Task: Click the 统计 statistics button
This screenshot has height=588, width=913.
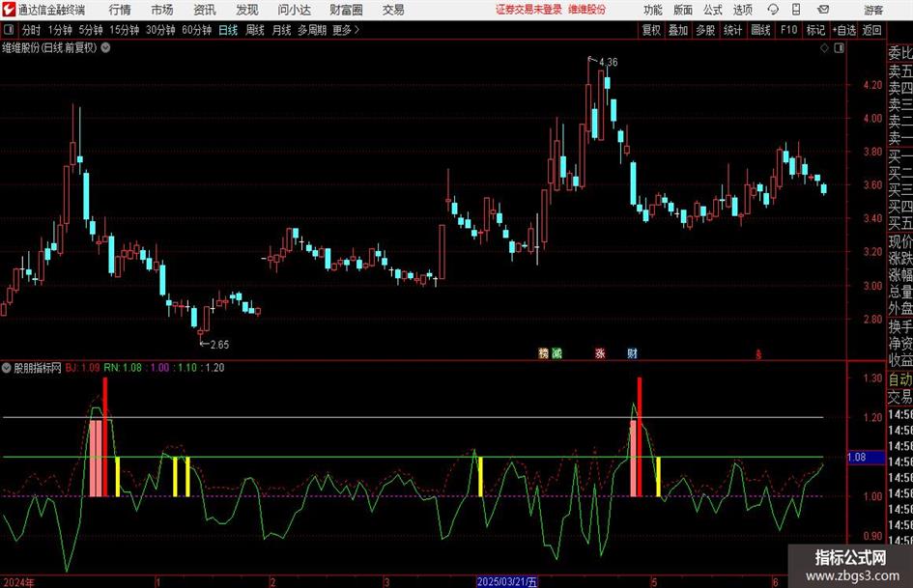Action: (x=733, y=30)
